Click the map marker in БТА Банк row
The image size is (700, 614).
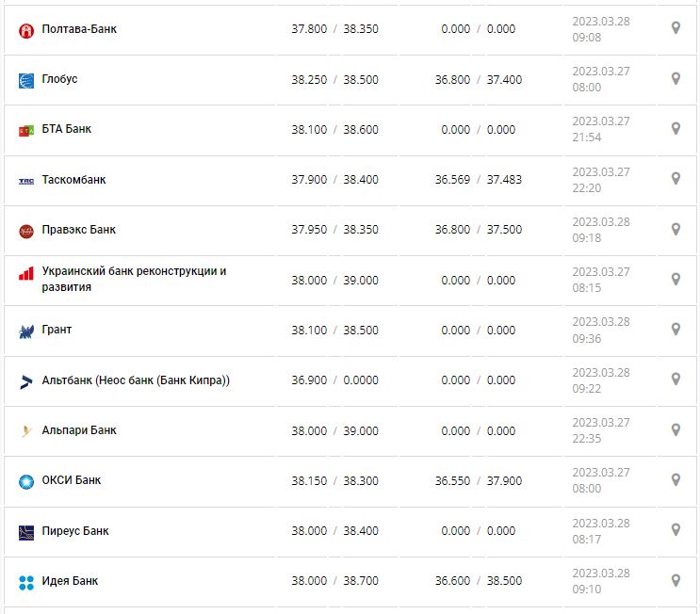tap(676, 129)
